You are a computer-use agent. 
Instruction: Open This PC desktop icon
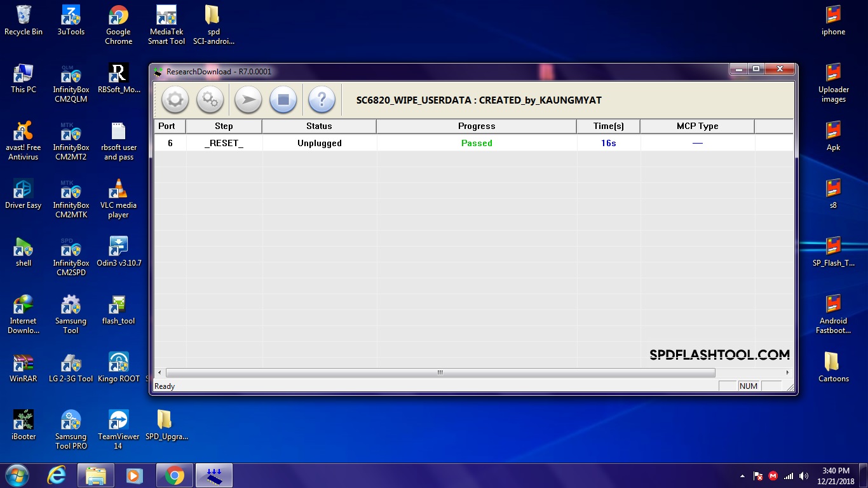coord(24,78)
